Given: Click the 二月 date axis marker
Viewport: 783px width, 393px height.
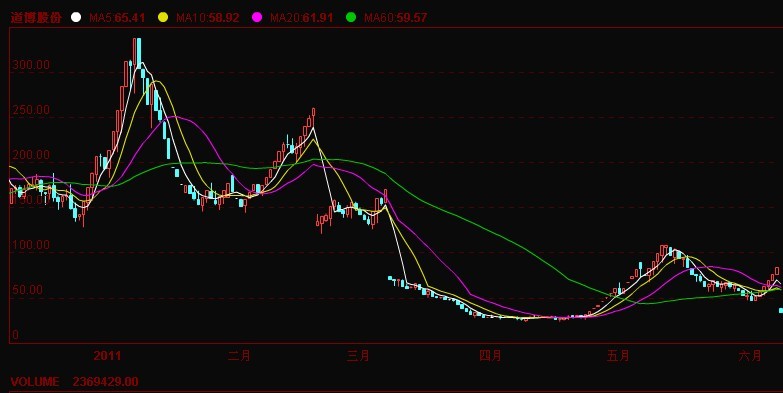Looking at the screenshot, I should (239, 356).
